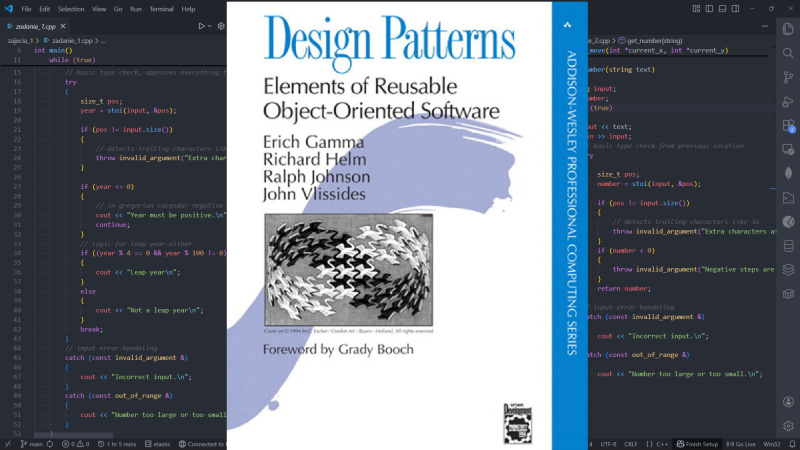Click the main git branch indicator
800x450 pixels.
point(32,444)
